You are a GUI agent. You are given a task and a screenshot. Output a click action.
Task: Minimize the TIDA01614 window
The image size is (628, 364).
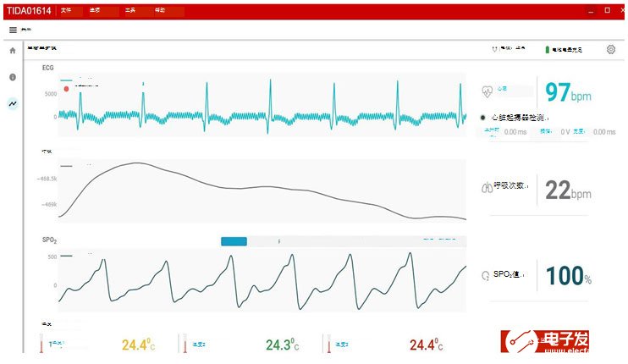591,11
